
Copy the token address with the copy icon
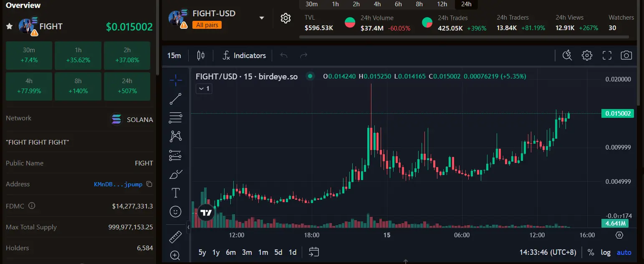pyautogui.click(x=149, y=184)
